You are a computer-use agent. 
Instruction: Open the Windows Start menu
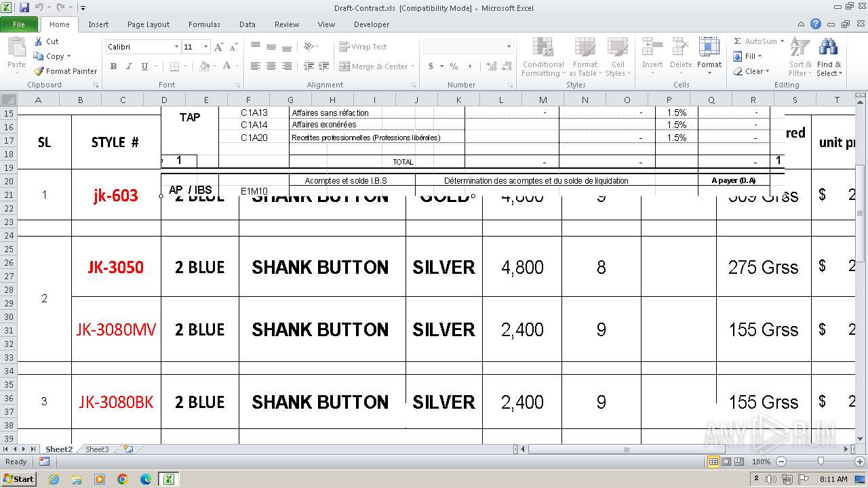[19, 479]
